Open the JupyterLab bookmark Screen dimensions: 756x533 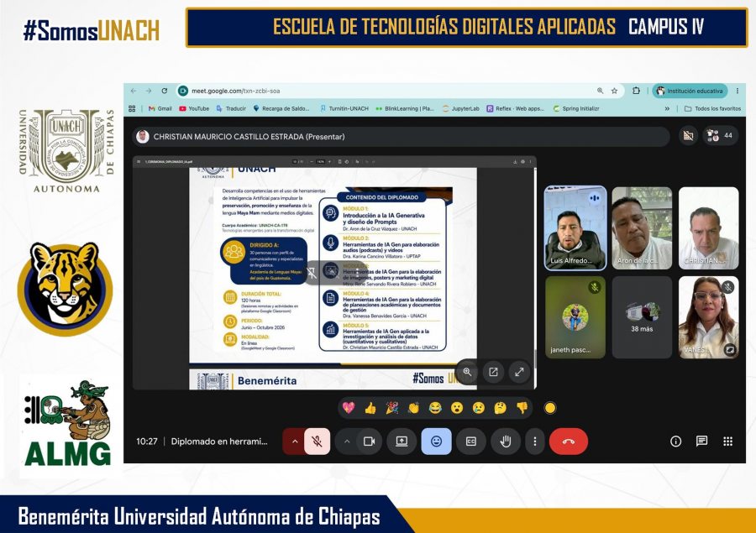[x=461, y=109]
